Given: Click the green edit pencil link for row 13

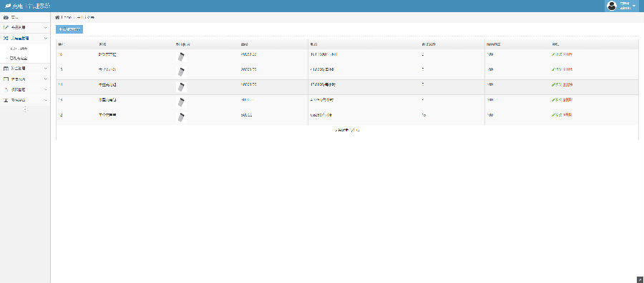Looking at the screenshot, I should coord(557,99).
